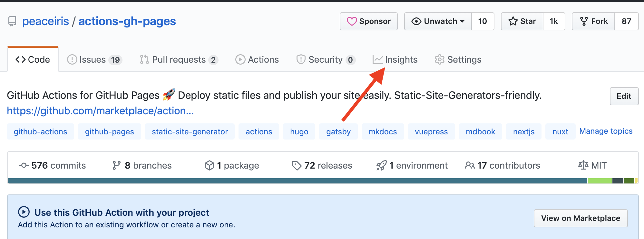Click the branch icon next to 8 branches
644x239 pixels.
[116, 165]
